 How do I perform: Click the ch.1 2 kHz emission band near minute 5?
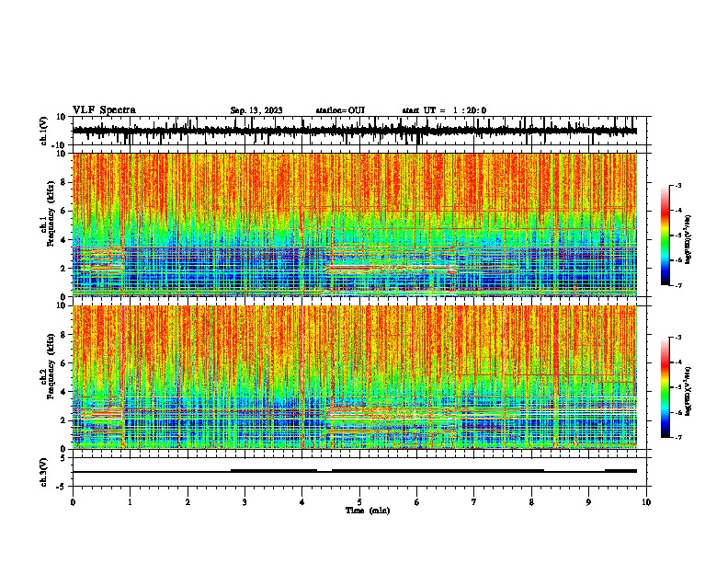tap(390, 268)
